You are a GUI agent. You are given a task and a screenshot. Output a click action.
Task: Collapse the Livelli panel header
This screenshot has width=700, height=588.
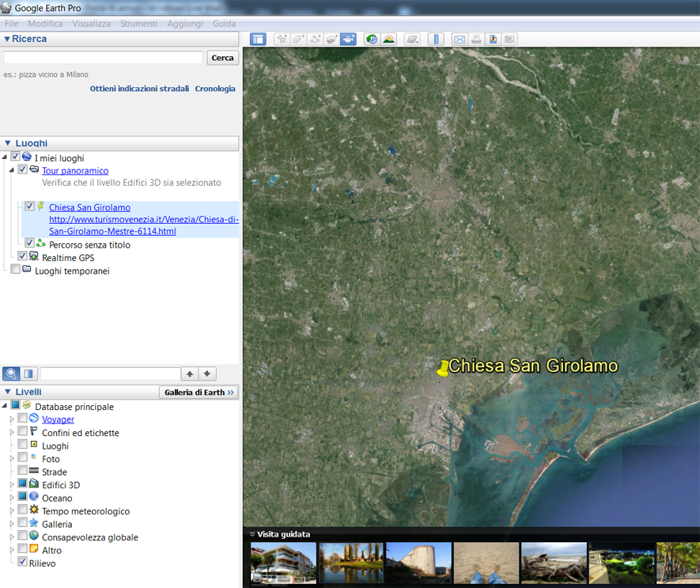(x=7, y=392)
